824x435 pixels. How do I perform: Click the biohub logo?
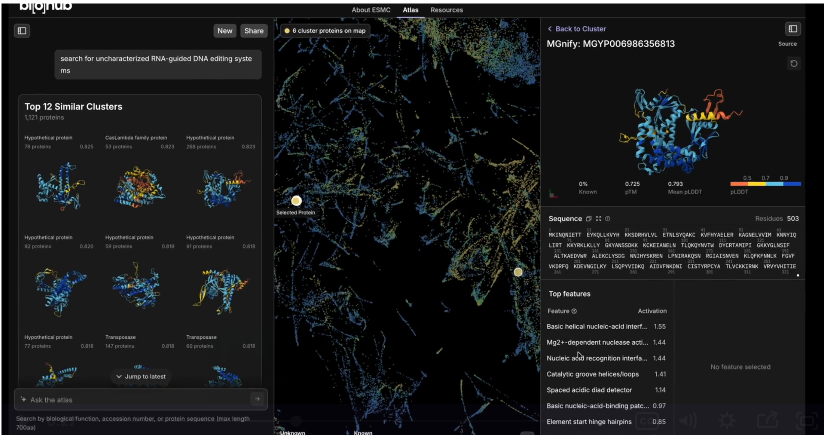click(x=45, y=6)
